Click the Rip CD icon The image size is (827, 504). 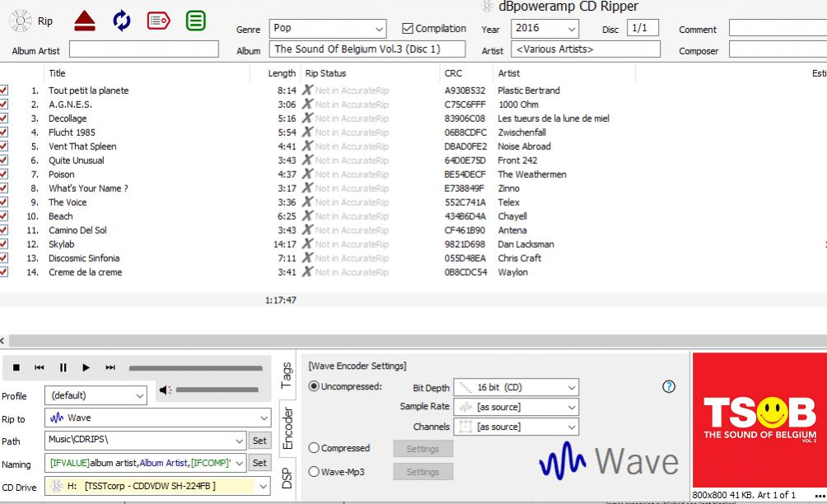[x=21, y=21]
